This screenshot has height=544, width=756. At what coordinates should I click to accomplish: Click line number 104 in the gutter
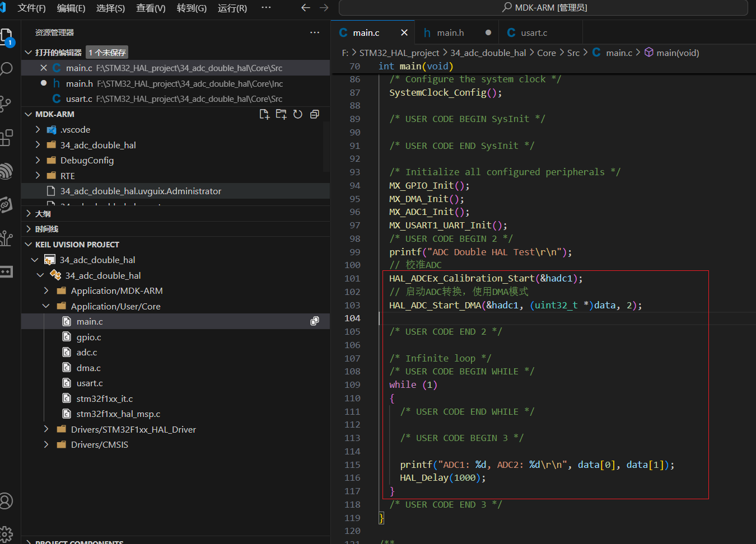point(352,318)
